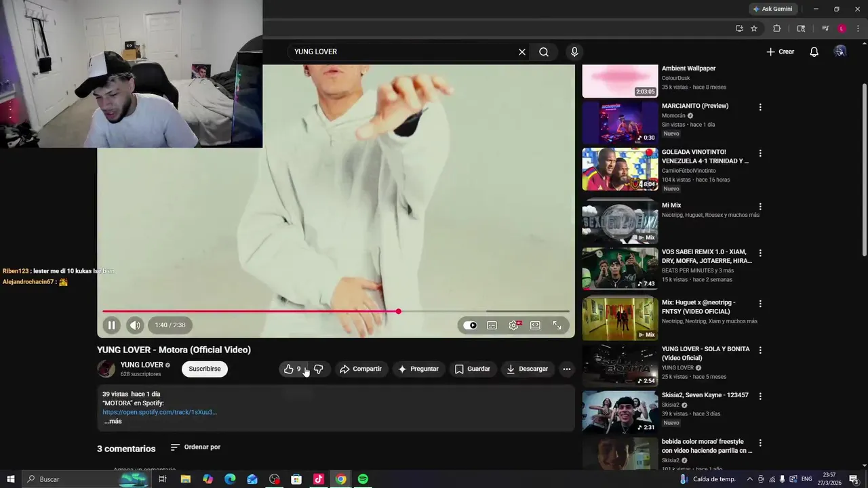Open Windows Task View button
This screenshot has height=488, width=868.
pos(163,479)
